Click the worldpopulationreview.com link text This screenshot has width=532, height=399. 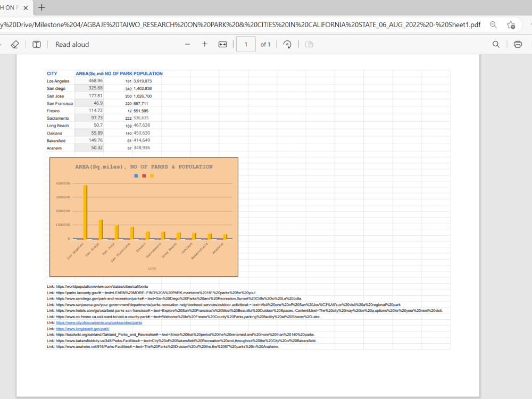pos(102,286)
